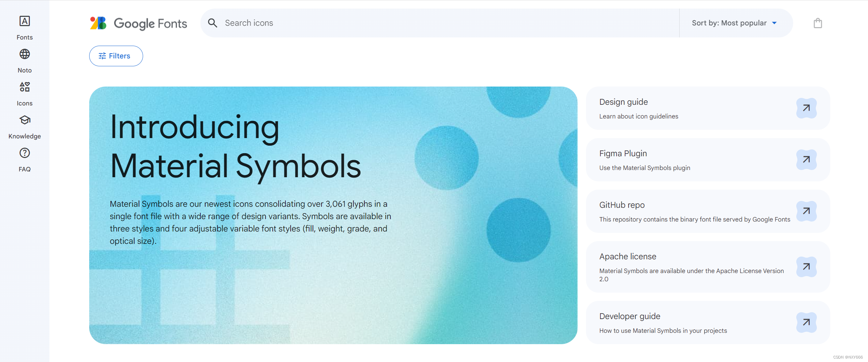Expand sorting options via the chevron arrow
Screen dimensions: 868x362
(x=774, y=23)
